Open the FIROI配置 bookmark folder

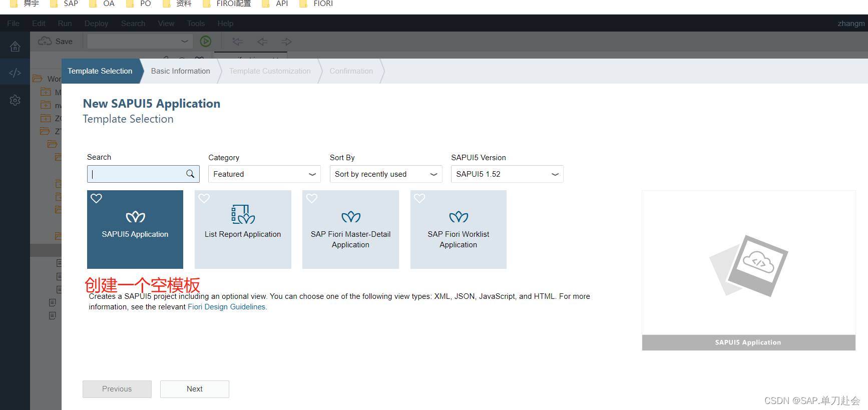pos(227,4)
